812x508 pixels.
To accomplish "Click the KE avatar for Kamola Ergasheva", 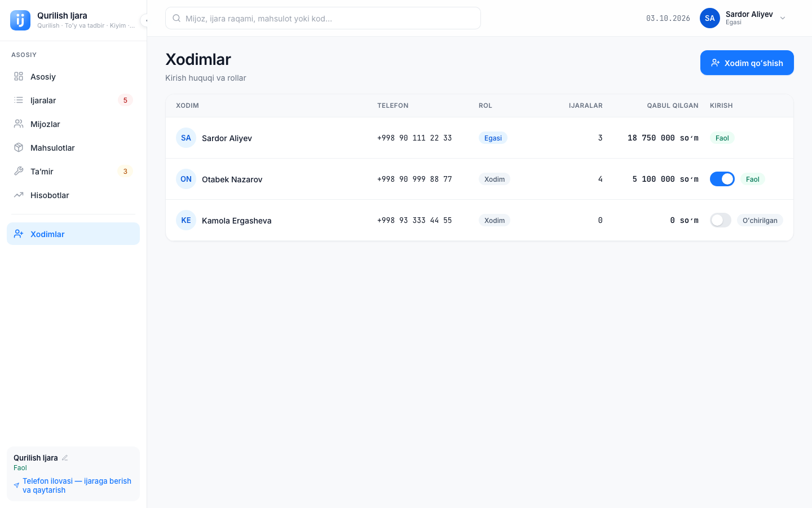I will point(186,220).
